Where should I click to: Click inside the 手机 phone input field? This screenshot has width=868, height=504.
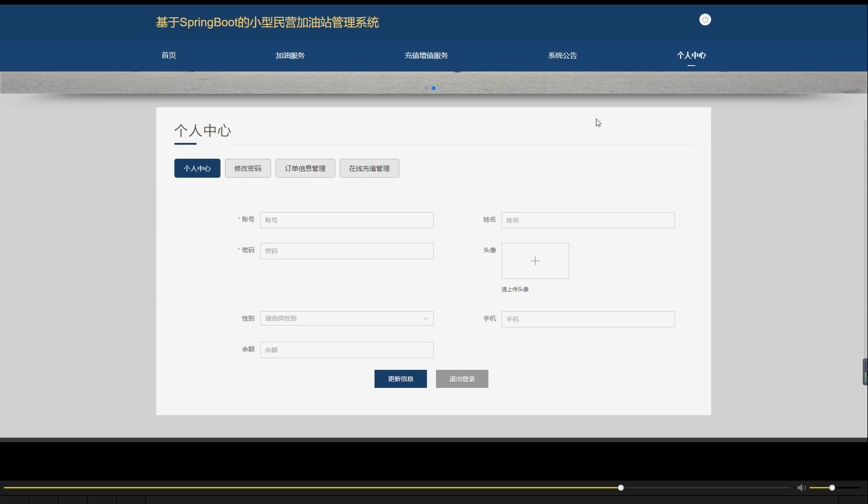point(587,319)
